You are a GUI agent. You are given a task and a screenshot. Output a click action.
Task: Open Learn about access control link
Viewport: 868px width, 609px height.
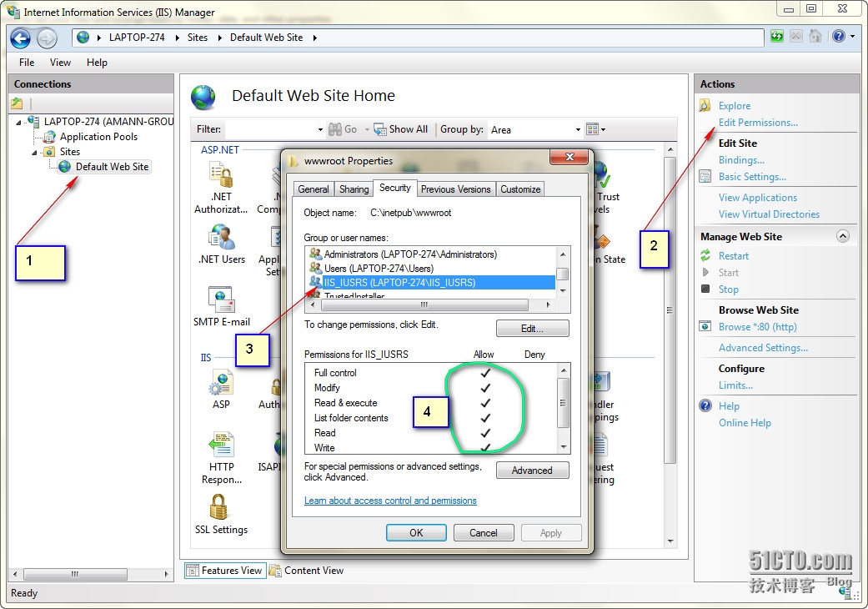pos(390,501)
